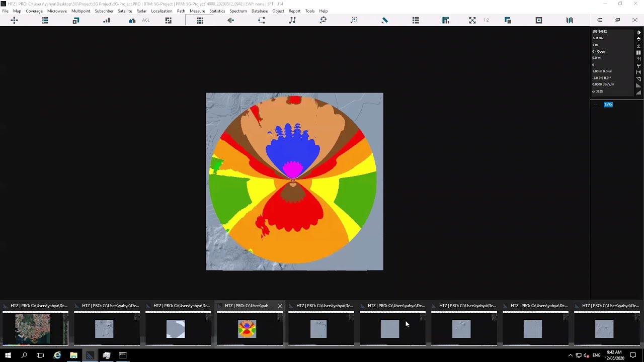Image resolution: width=644 pixels, height=362 pixels.
Task: Click the vertical striped clutter icon in info panel
Action: tap(638, 52)
